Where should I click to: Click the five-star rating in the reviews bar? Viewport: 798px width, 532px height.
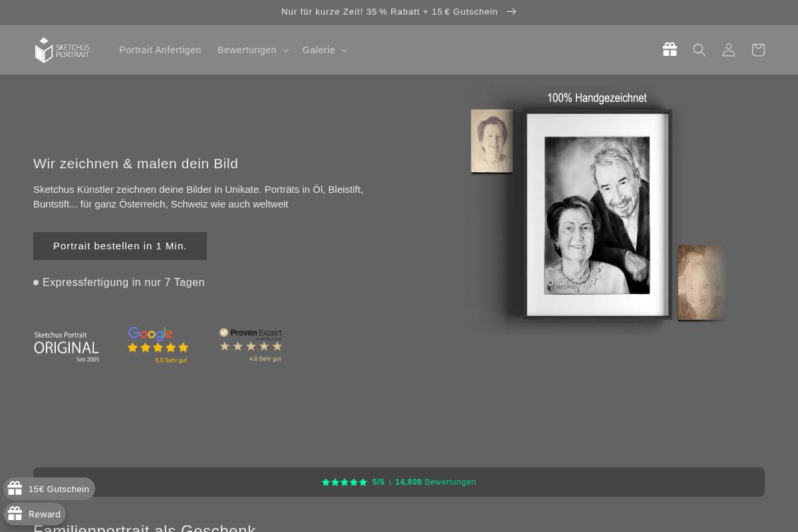pyautogui.click(x=344, y=482)
